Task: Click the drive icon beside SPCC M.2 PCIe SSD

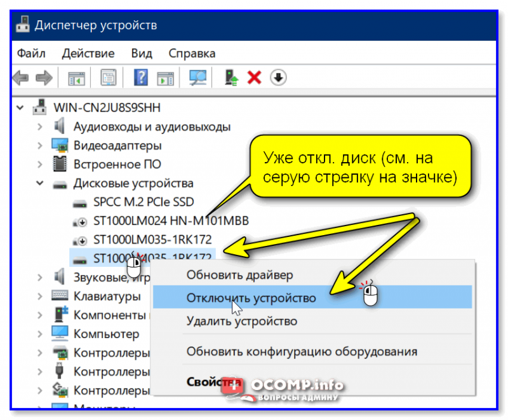Action: 80,204
